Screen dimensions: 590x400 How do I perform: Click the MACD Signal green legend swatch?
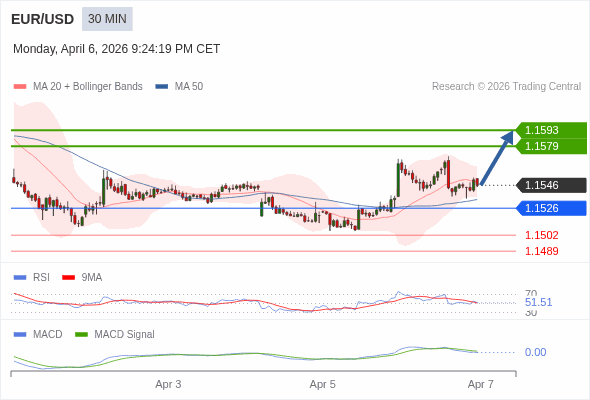click(x=81, y=335)
